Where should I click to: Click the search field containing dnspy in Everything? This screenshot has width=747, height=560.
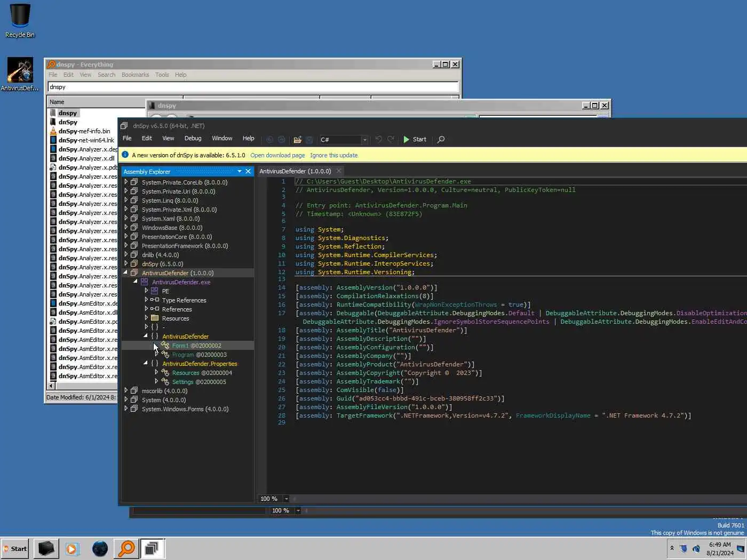click(253, 87)
